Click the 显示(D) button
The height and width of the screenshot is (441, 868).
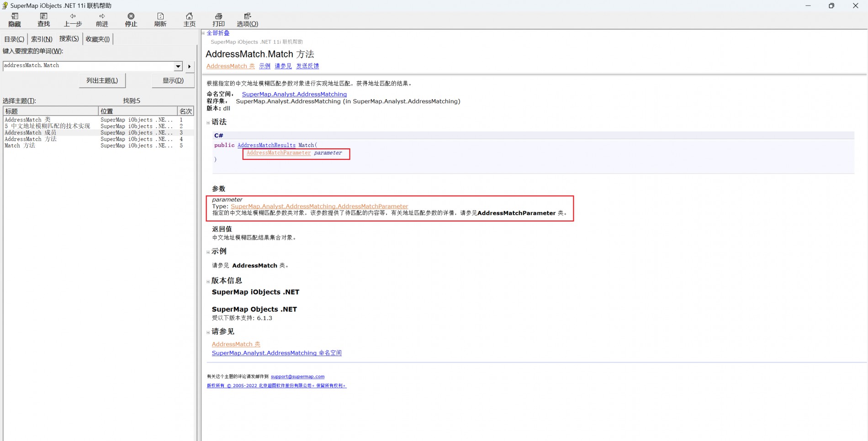(x=173, y=80)
